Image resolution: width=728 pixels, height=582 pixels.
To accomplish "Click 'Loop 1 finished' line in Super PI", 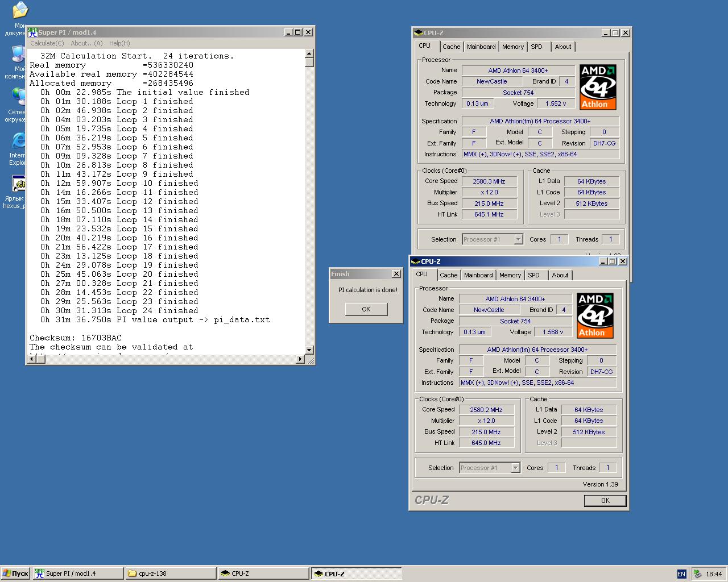I will pyautogui.click(x=117, y=101).
